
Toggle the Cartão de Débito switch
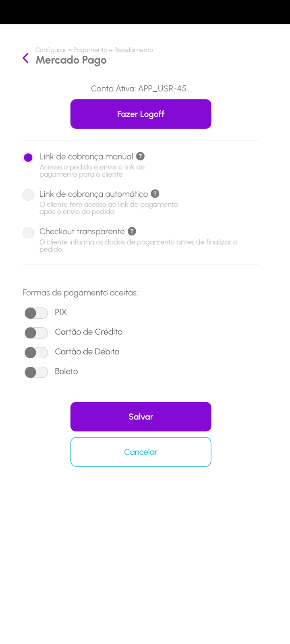(36, 352)
